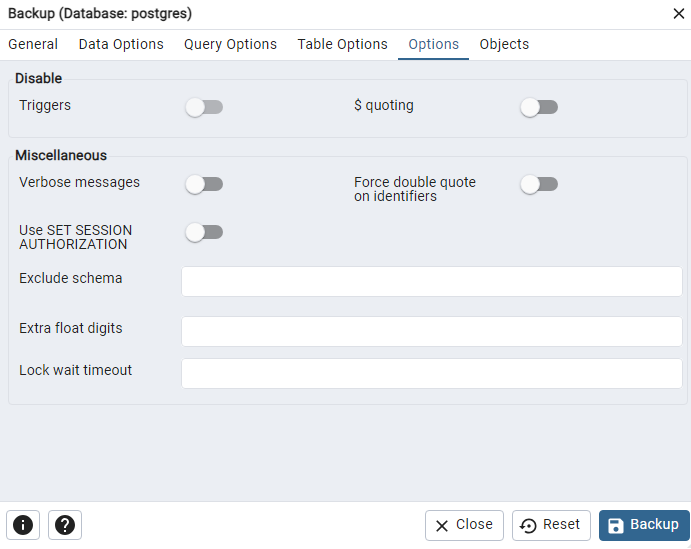Click the Reset button
This screenshot has width=691, height=549.
click(550, 525)
